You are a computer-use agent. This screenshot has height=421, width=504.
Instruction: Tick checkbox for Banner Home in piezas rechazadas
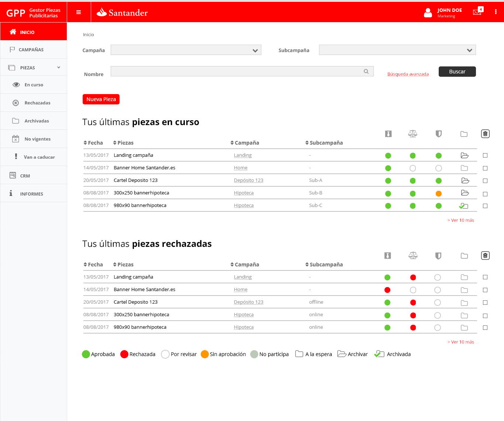point(485,290)
